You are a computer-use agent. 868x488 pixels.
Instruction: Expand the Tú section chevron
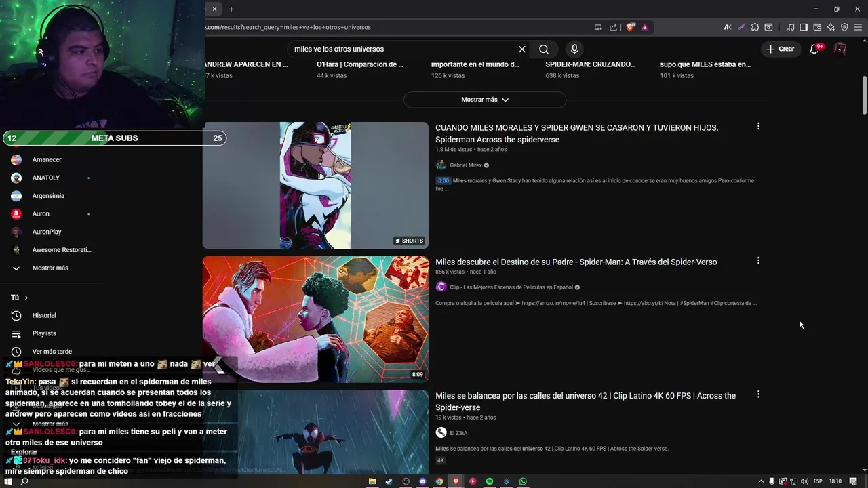coord(26,298)
